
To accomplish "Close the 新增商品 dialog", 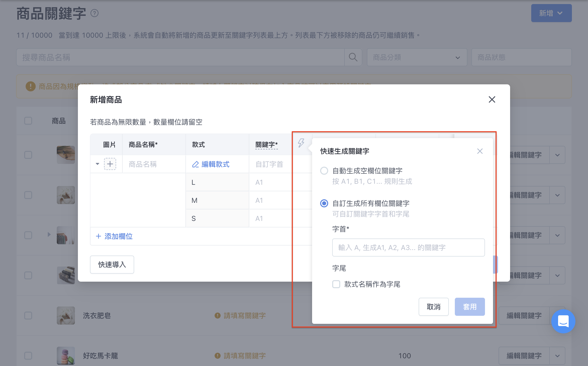I will [x=492, y=99].
